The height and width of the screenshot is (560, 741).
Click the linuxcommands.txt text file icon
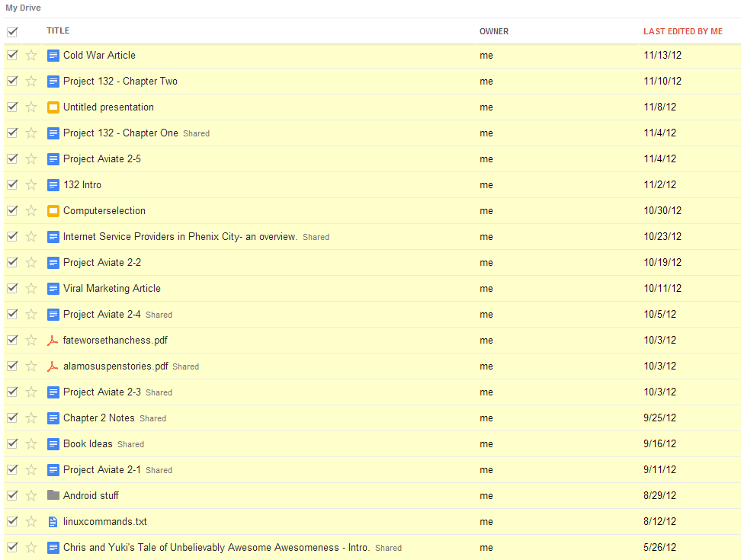(53, 522)
